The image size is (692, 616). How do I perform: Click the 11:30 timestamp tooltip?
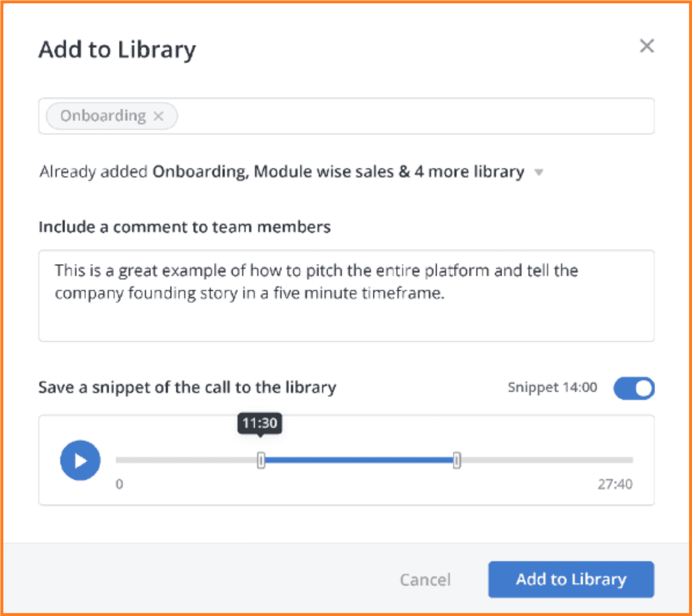(260, 423)
